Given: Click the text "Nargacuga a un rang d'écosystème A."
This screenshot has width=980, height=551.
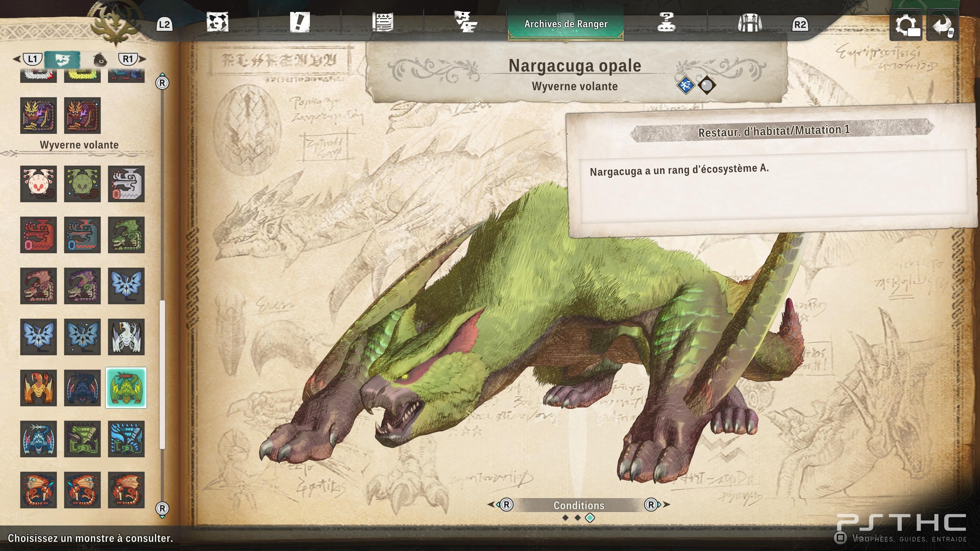Looking at the screenshot, I should point(679,170).
